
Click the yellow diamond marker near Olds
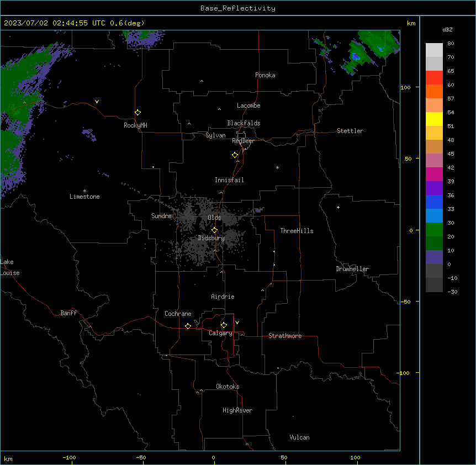click(x=214, y=230)
